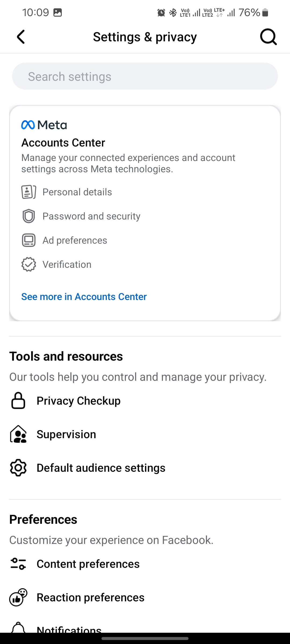Open Content preferences
The width and height of the screenshot is (290, 644).
click(145, 564)
